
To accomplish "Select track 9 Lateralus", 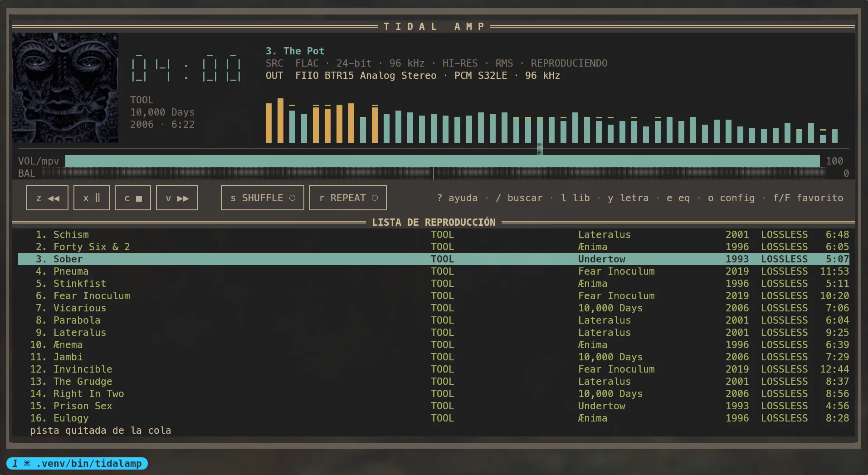I will pos(434,333).
